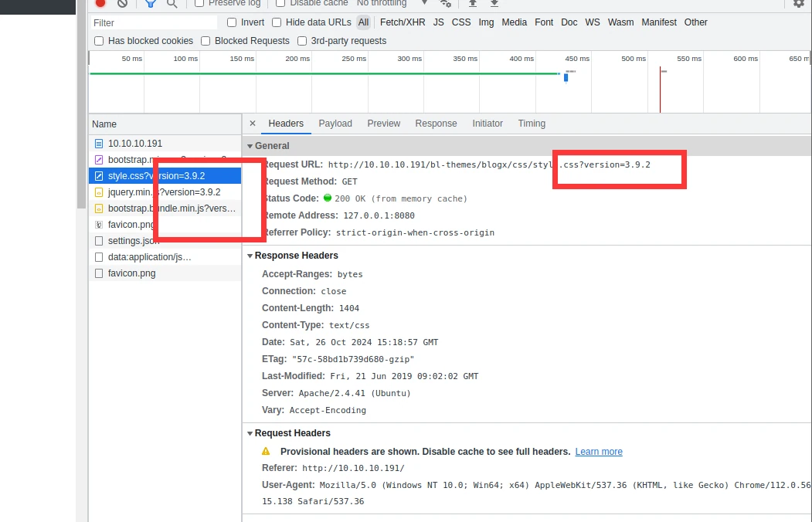Viewport: 812px width, 522px height.
Task: Filter by Font requests
Action: click(x=544, y=22)
